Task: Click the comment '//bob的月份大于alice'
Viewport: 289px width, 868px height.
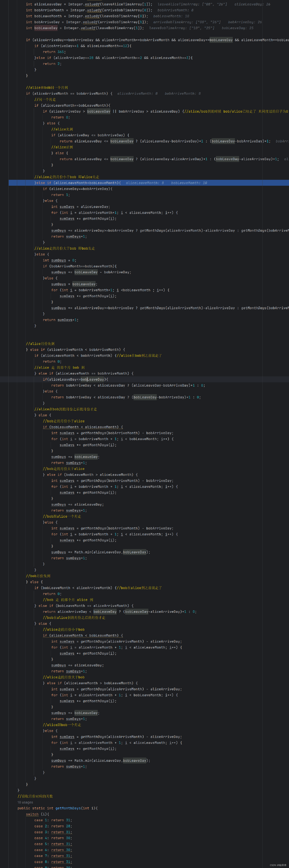Action: tap(64, 469)
